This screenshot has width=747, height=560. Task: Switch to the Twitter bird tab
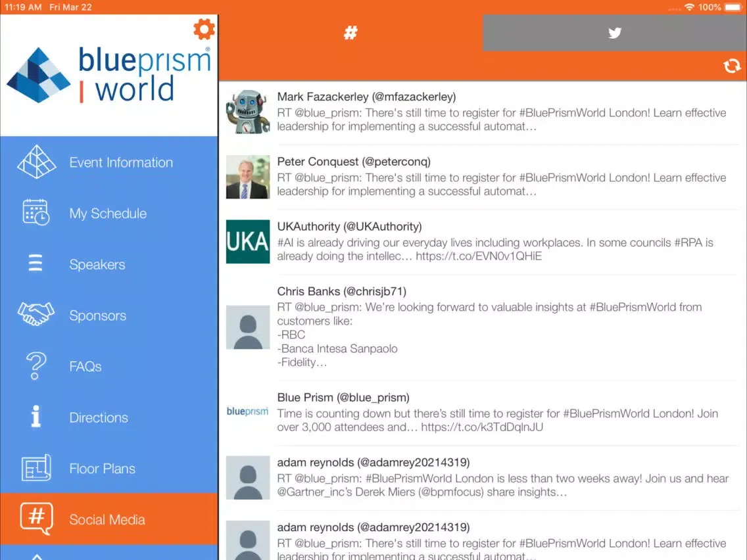click(x=615, y=33)
